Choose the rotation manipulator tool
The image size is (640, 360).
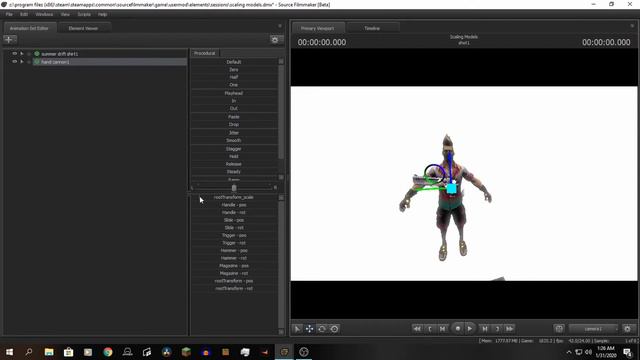pos(322,329)
